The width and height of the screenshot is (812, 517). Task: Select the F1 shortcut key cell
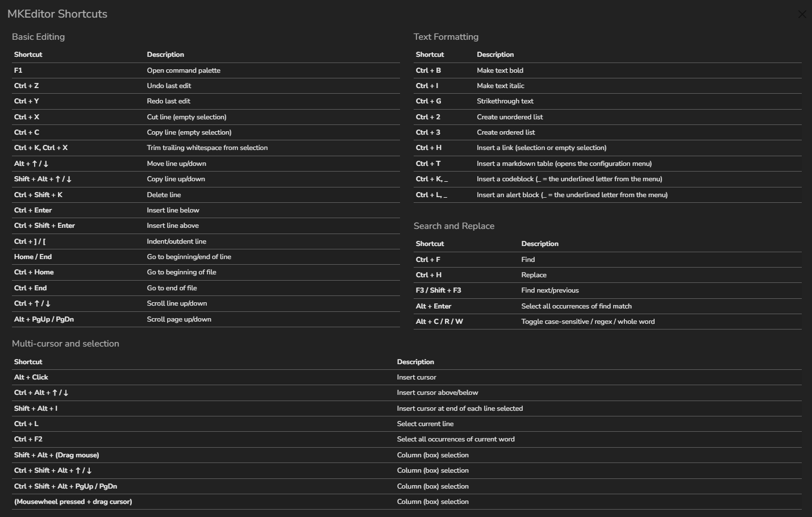click(18, 70)
